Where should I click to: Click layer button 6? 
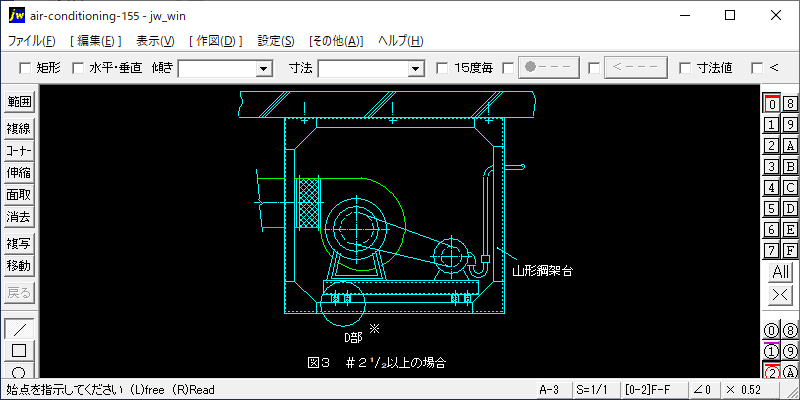click(771, 230)
